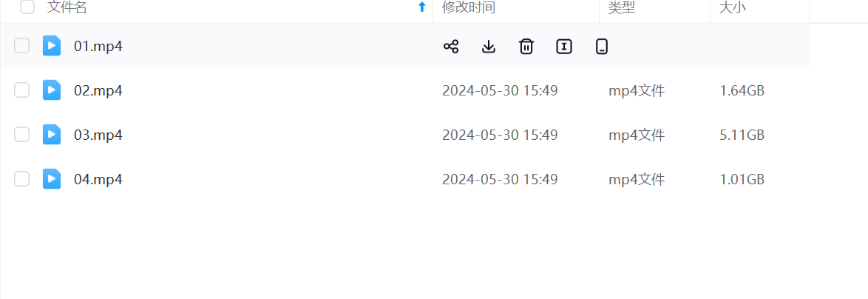
Task: Sort by the 大小 column header
Action: [733, 7]
